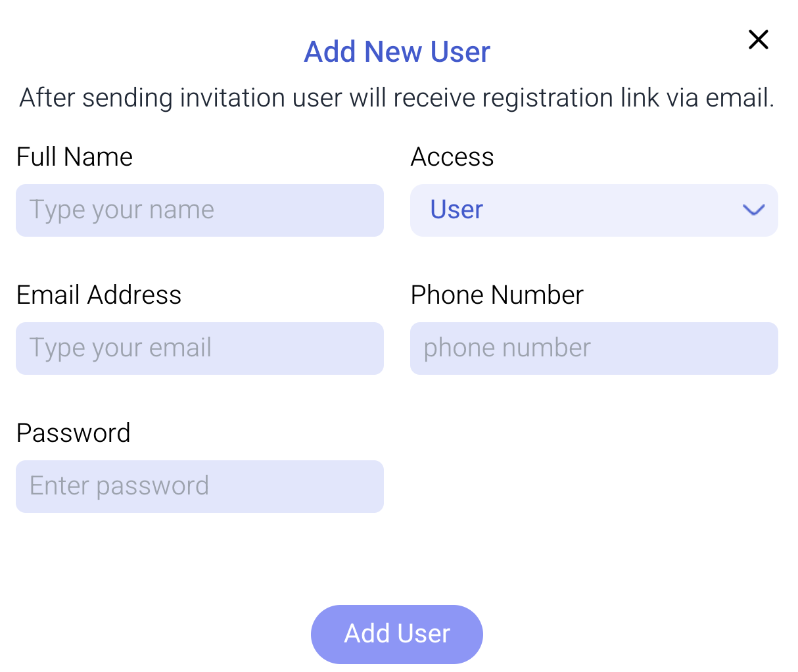Click the 'Password' field label

(x=73, y=433)
